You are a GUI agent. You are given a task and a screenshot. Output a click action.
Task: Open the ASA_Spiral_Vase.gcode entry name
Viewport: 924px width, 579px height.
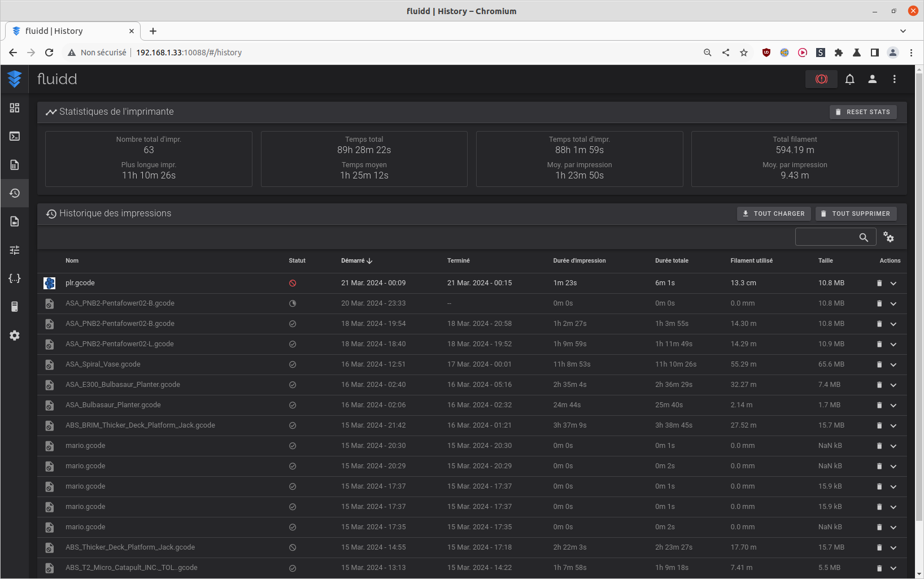pos(103,364)
